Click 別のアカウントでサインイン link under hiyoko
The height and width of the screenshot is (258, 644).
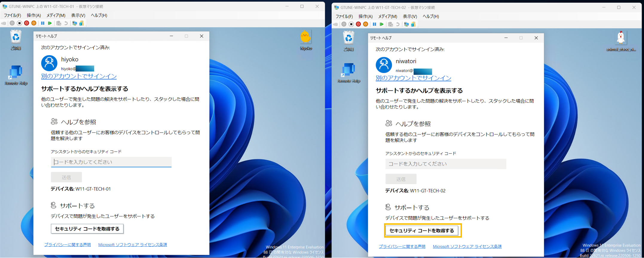coord(79,76)
